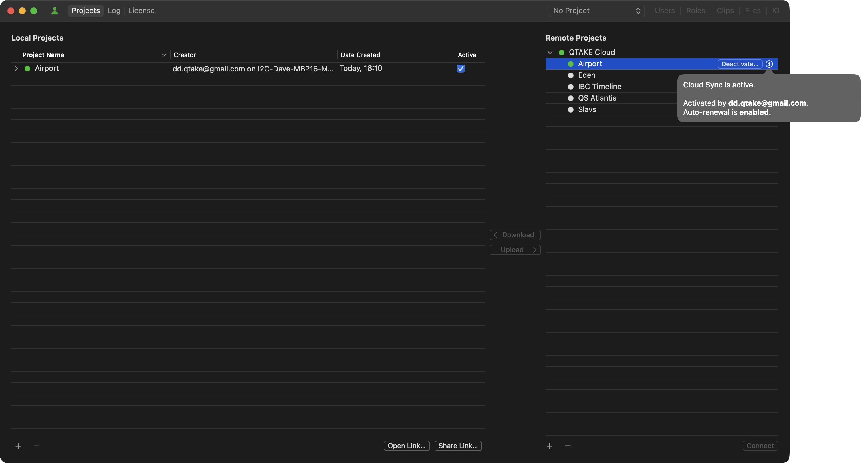Click the green user account icon
Viewport: 868px width, 463px height.
(55, 11)
